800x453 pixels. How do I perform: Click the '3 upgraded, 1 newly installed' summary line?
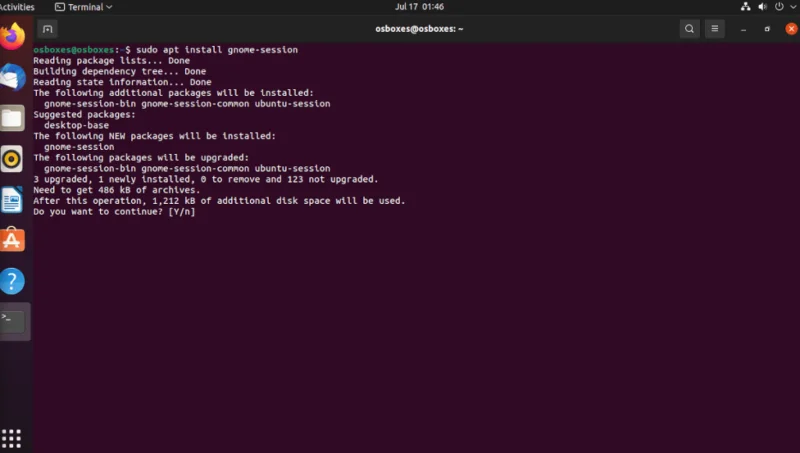[x=206, y=180]
